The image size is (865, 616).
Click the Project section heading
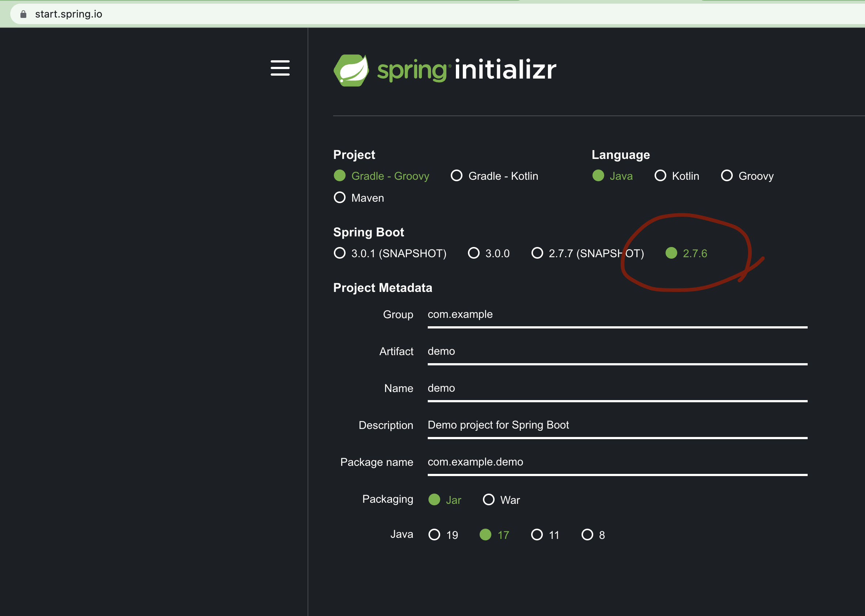point(354,155)
